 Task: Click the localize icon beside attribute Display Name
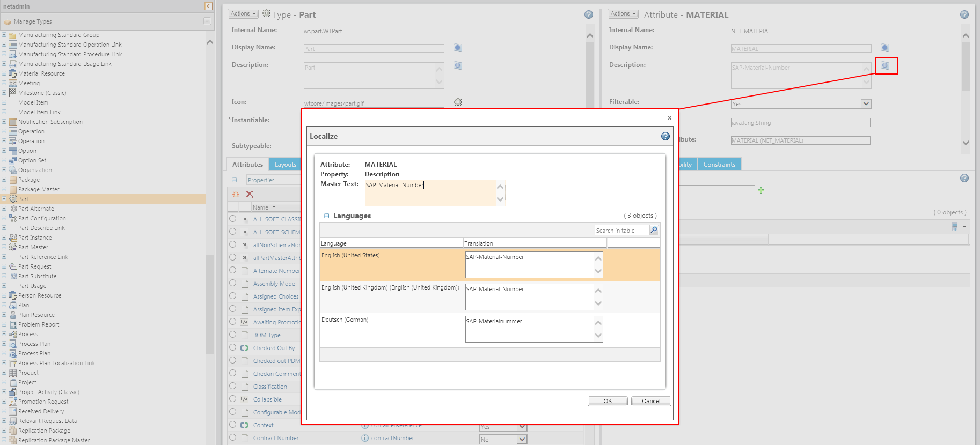click(885, 48)
